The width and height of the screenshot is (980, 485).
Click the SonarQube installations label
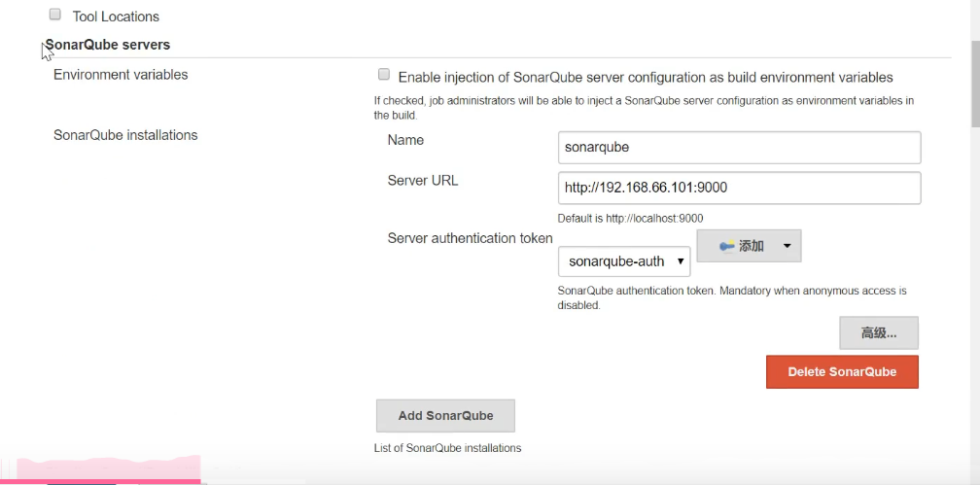(x=125, y=135)
